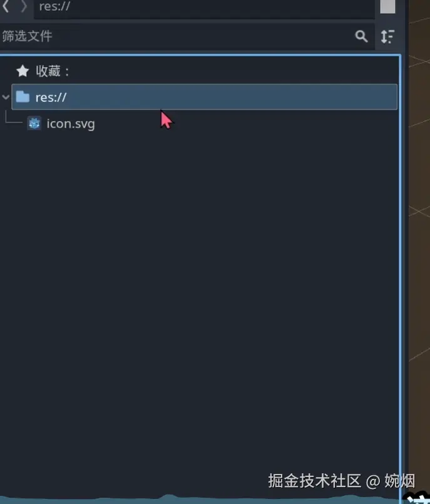Open the file sort options icon
Viewport: 430px width, 504px height.
pos(387,36)
